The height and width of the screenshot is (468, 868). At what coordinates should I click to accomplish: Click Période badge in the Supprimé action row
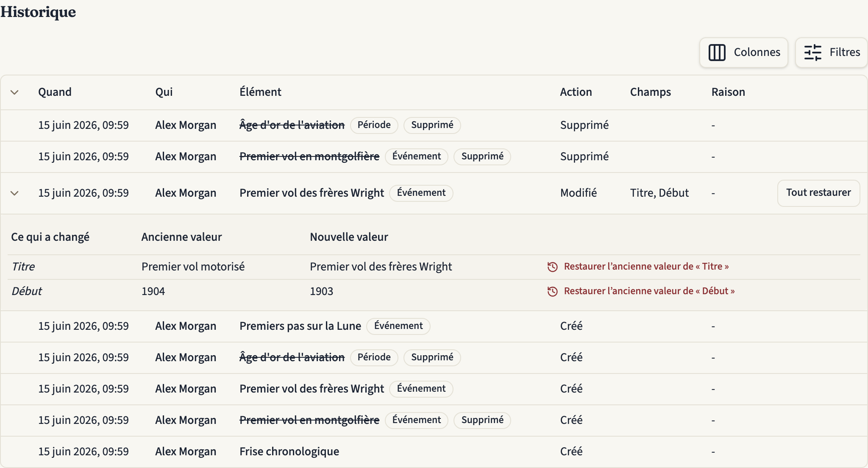tap(374, 125)
